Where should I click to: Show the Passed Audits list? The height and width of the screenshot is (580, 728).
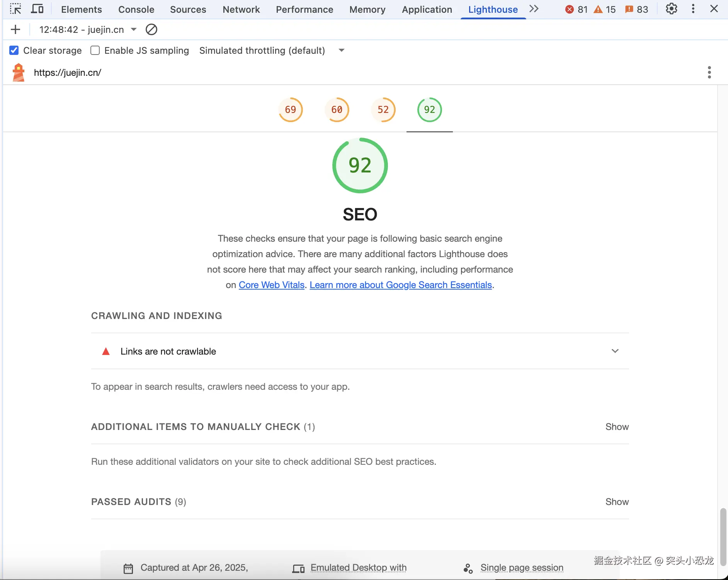(x=617, y=502)
